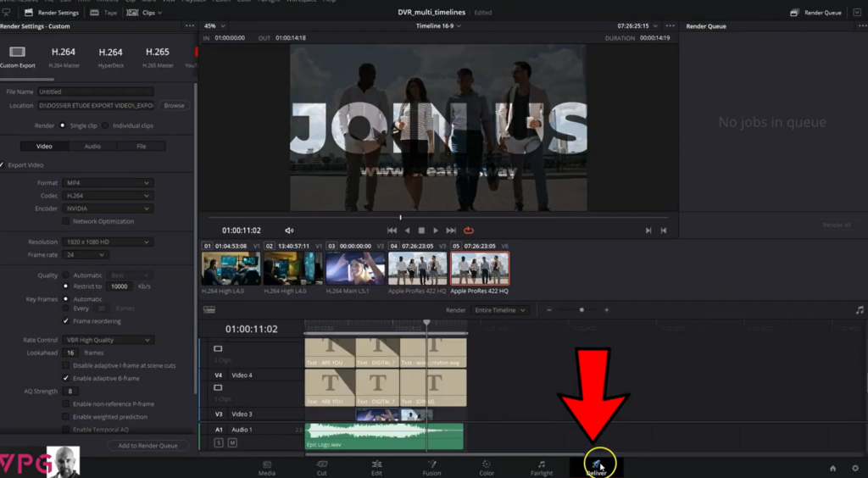The image size is (868, 478).
Task: Click the project settings gear icon
Action: pyautogui.click(x=854, y=468)
